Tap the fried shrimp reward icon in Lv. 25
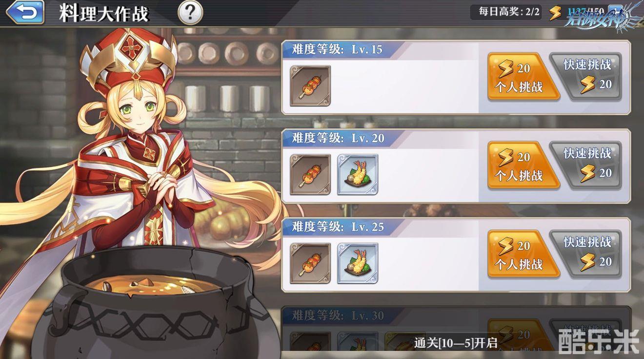The height and width of the screenshot is (359, 644). coord(358,263)
